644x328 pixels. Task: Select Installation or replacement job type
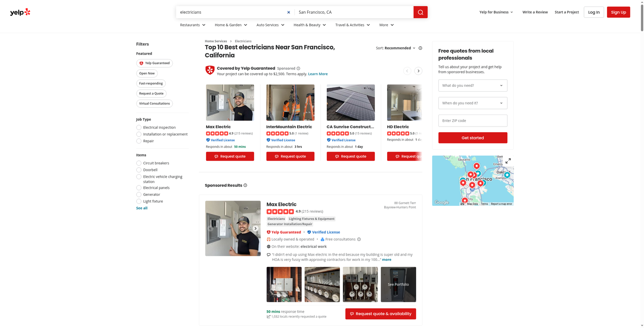pos(138,134)
